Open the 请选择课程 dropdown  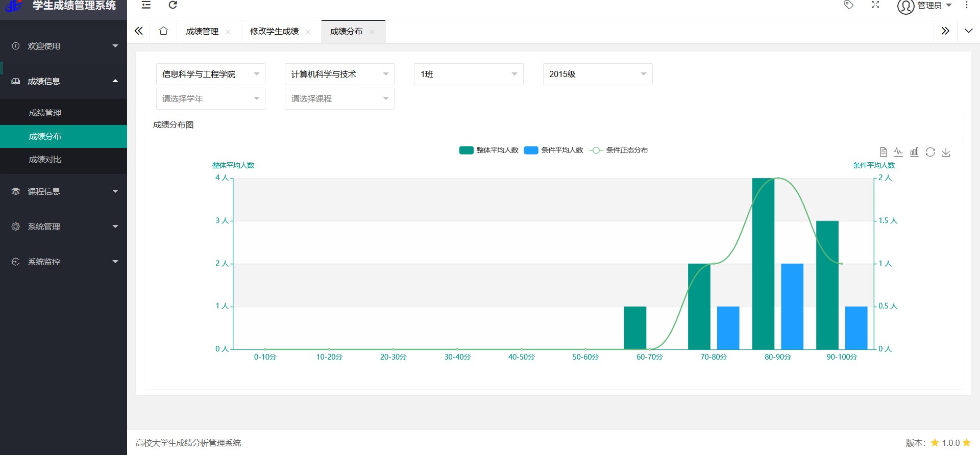point(339,99)
